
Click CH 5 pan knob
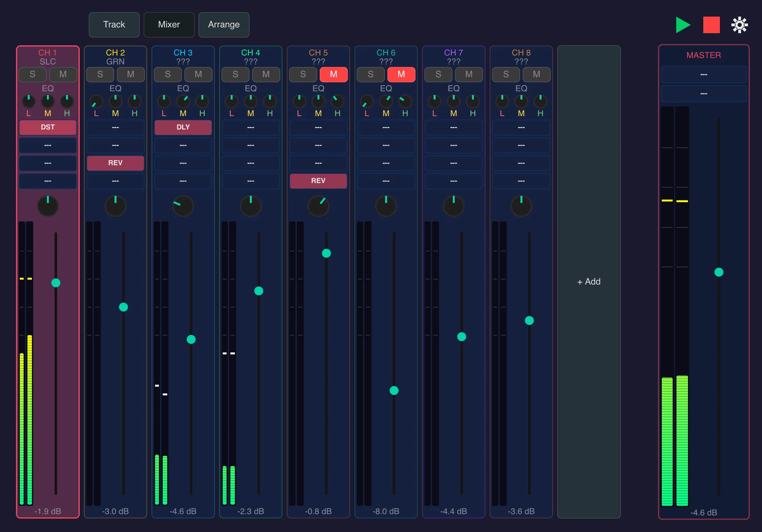318,206
